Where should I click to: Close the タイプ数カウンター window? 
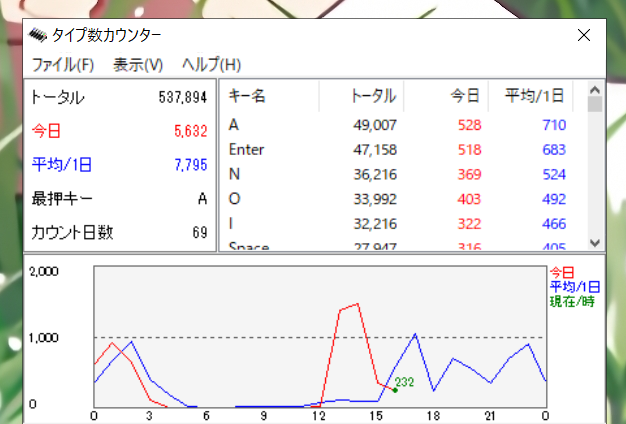pos(584,35)
